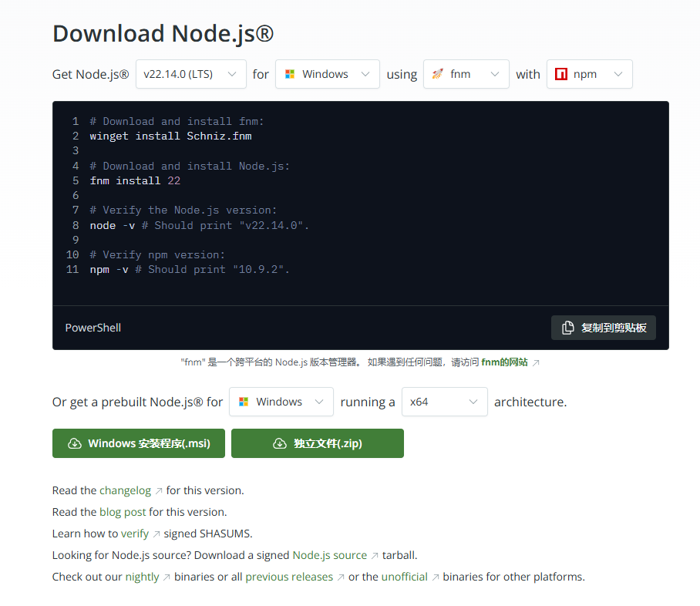This screenshot has width=700, height=606.
Task: Click the external arrow icon after previous releases
Action: [x=341, y=577]
